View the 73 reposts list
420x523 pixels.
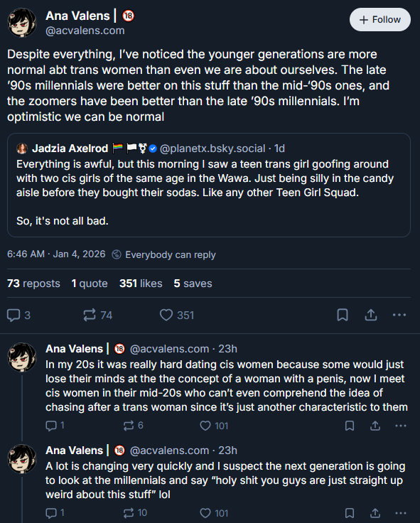tap(33, 284)
